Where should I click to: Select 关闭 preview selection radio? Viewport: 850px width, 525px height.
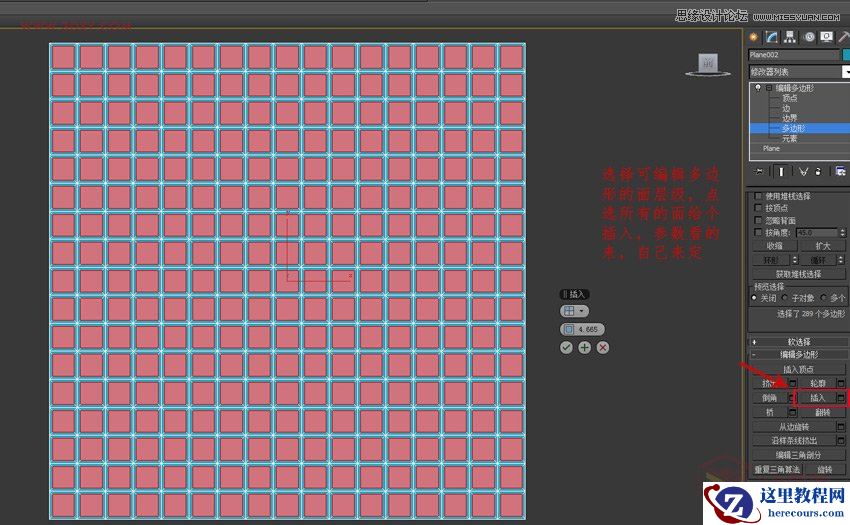tap(754, 298)
